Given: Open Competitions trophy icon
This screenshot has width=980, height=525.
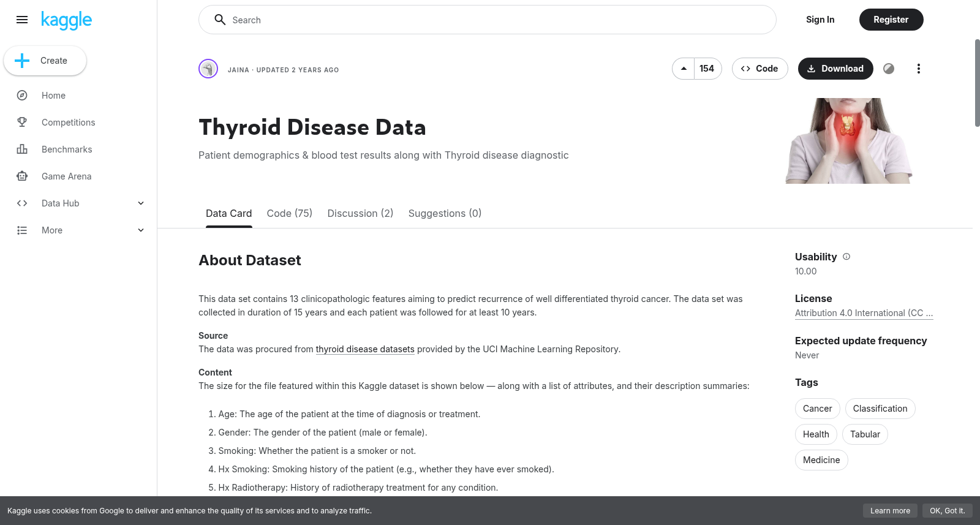Looking at the screenshot, I should tap(22, 123).
